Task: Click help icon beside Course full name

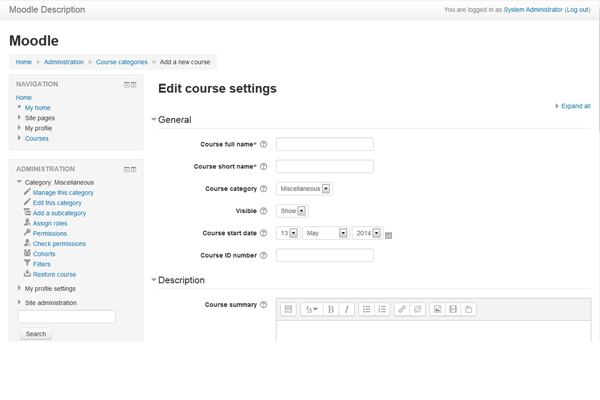Action: click(264, 144)
